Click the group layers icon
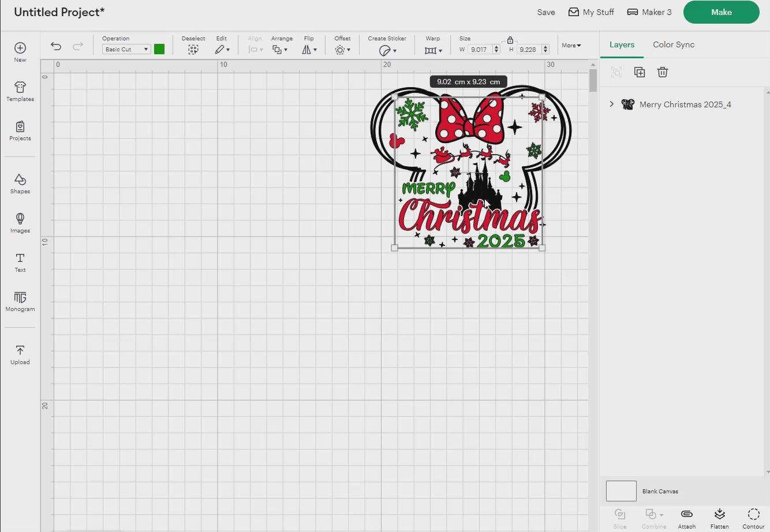The width and height of the screenshot is (770, 532). pos(616,72)
